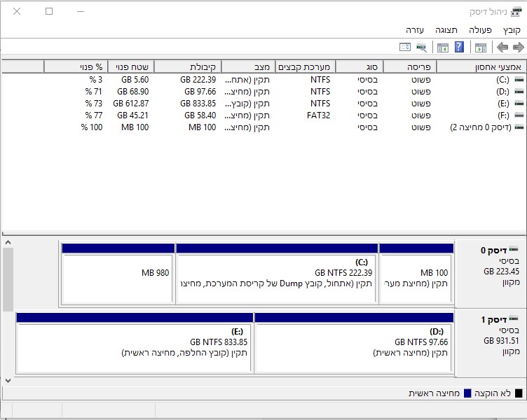
Task: Toggle action pane icon with green left arrow
Action: point(442,48)
